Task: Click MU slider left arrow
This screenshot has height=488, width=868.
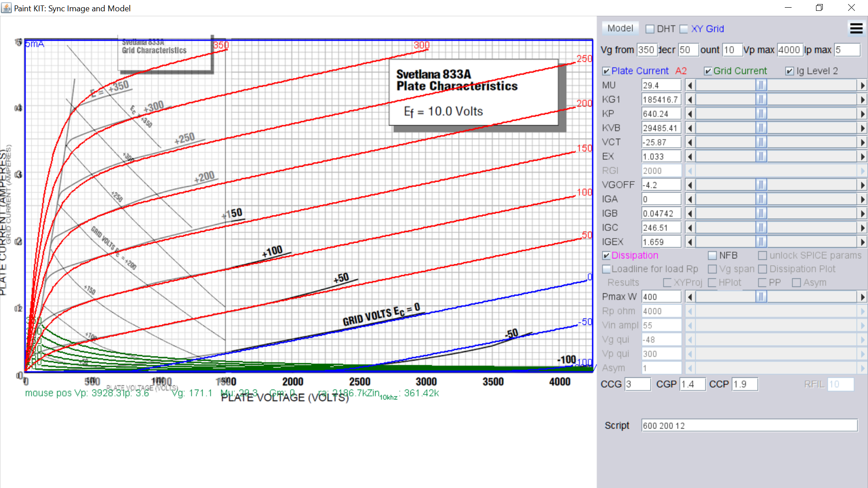Action: [690, 85]
